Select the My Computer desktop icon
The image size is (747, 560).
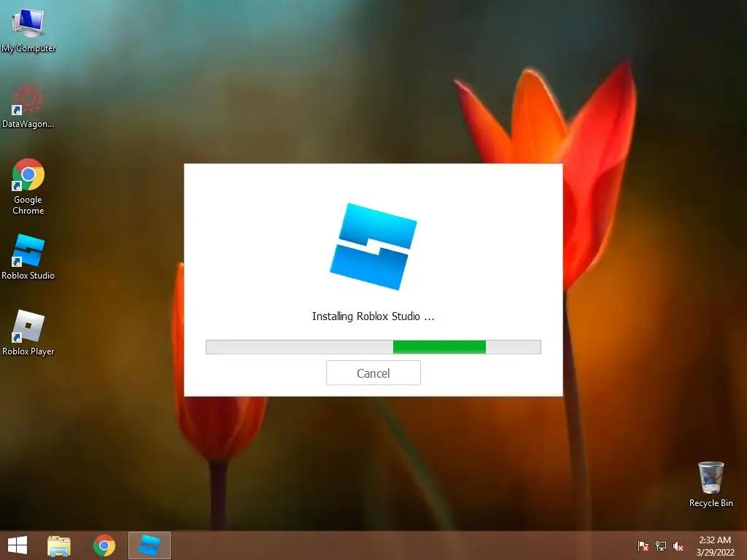coord(28,29)
